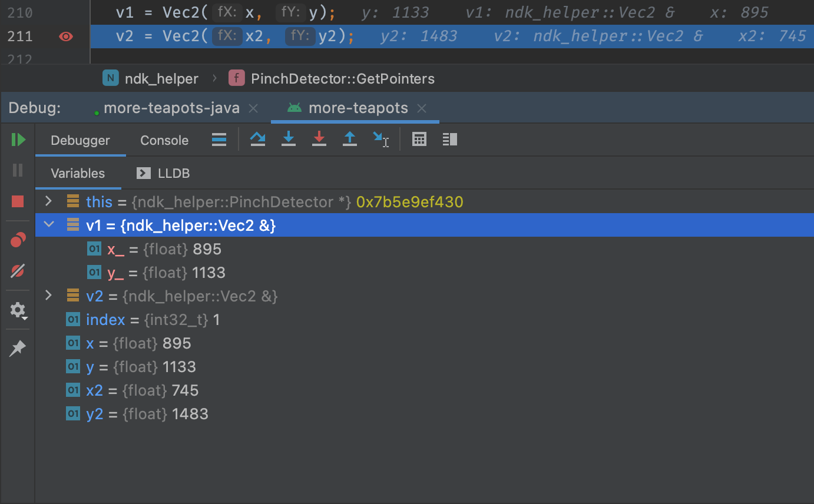Click the red Force Step Into icon

click(319, 140)
